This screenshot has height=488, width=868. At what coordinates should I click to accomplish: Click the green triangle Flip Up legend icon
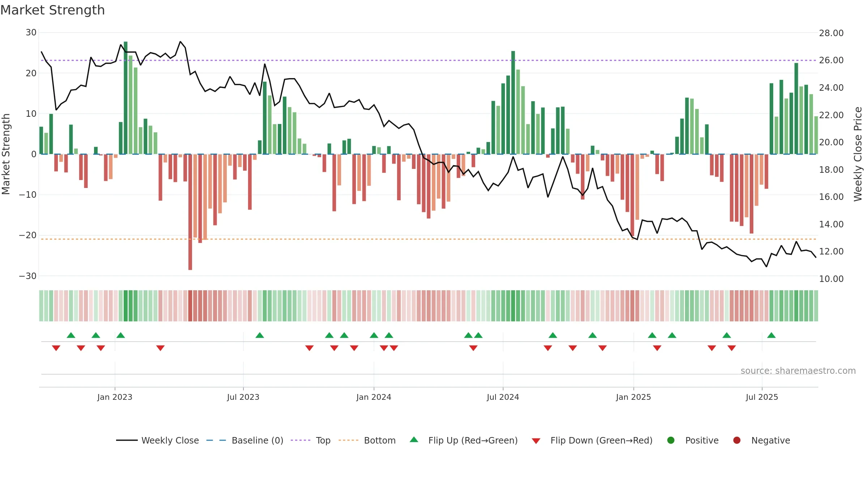[x=414, y=440]
